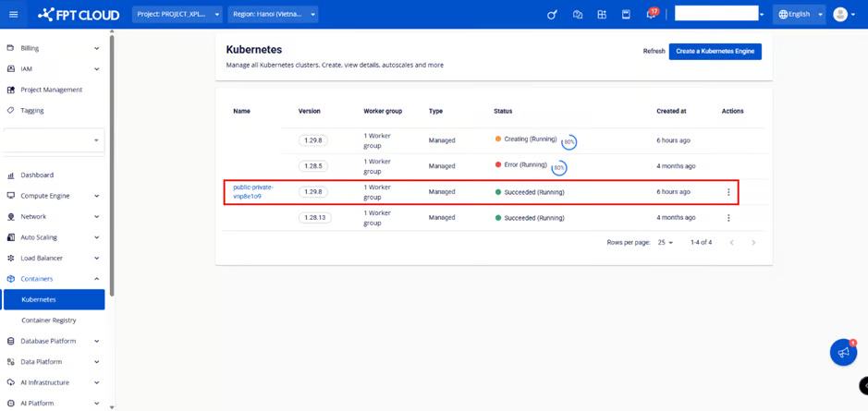Open actions menu for version 1.28.13 cluster
Screen dimensions: 868x411
[728, 218]
